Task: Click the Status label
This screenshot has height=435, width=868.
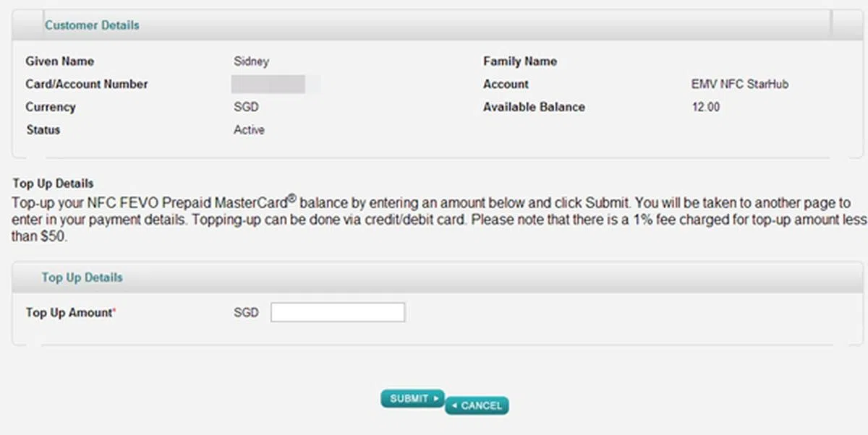Action: pos(43,130)
